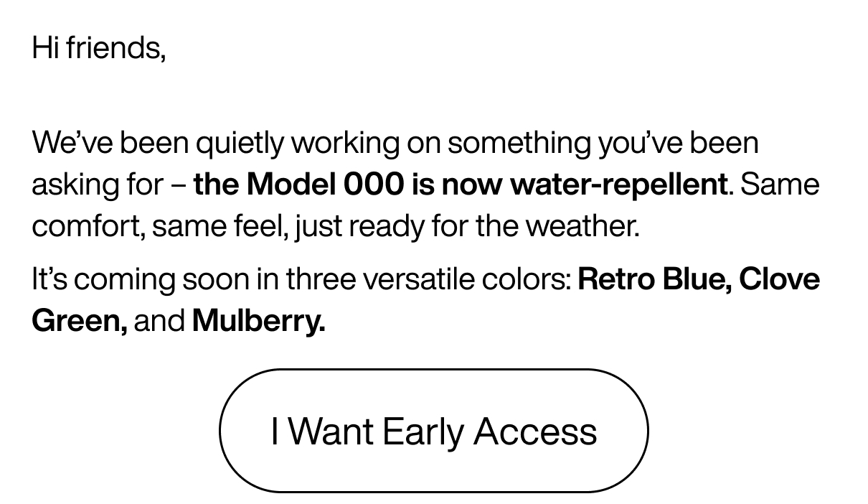
Task: Click inside the rounded button outline
Action: click(x=433, y=430)
